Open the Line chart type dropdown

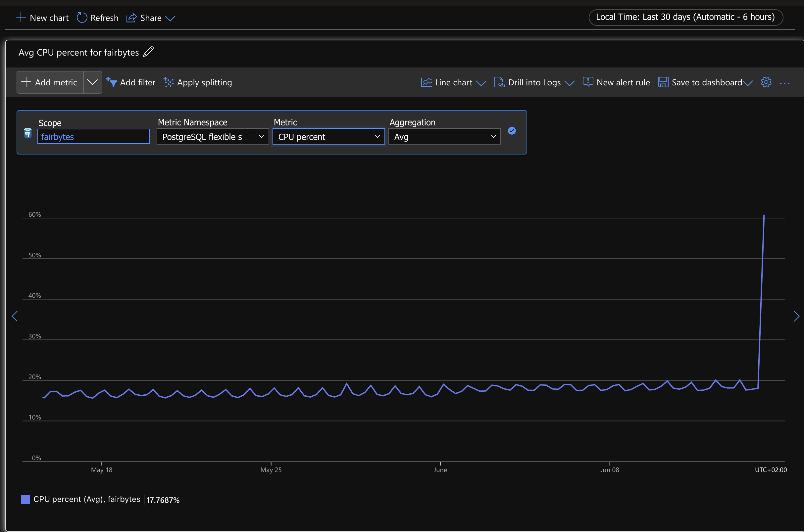tap(453, 82)
